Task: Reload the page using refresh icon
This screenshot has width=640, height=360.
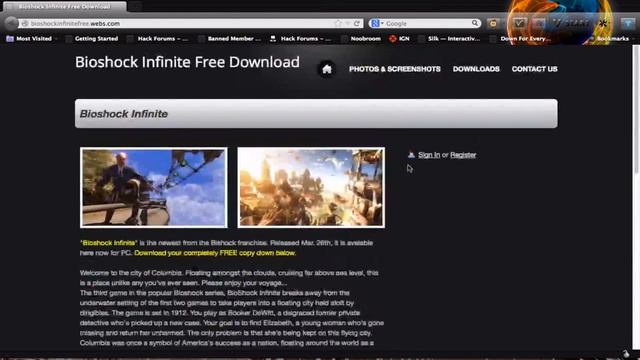Action: click(x=357, y=23)
